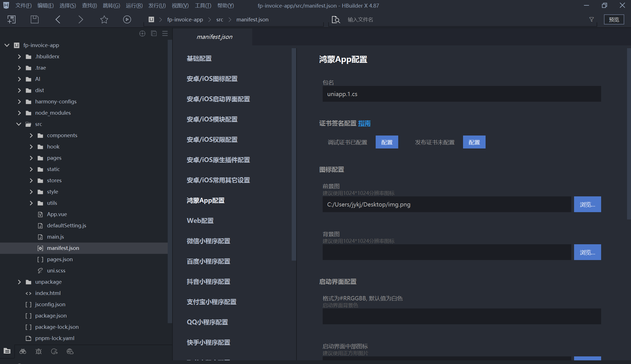The image size is (631, 364).
Task: Open pnpm-lock.yaml file
Action: (55, 338)
